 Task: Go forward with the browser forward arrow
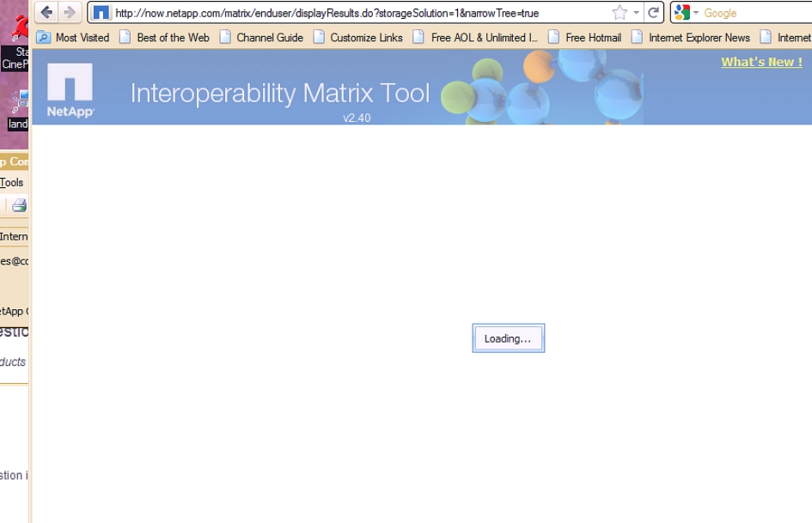click(69, 12)
